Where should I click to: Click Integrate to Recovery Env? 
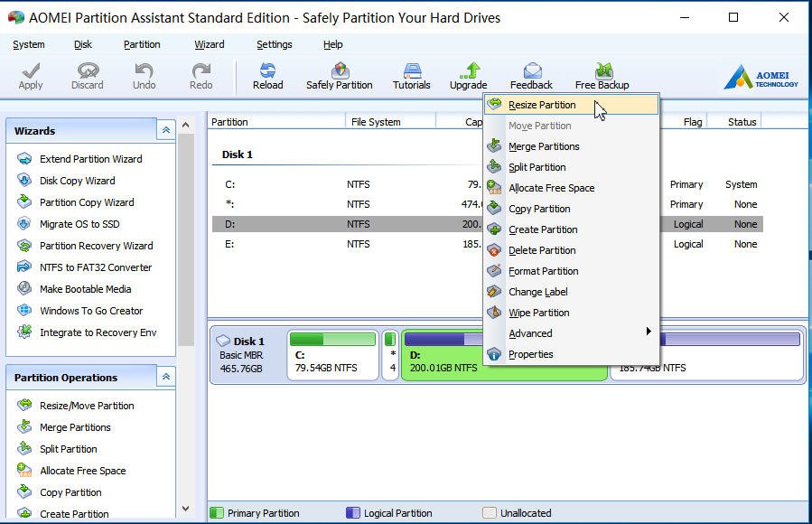coord(98,333)
